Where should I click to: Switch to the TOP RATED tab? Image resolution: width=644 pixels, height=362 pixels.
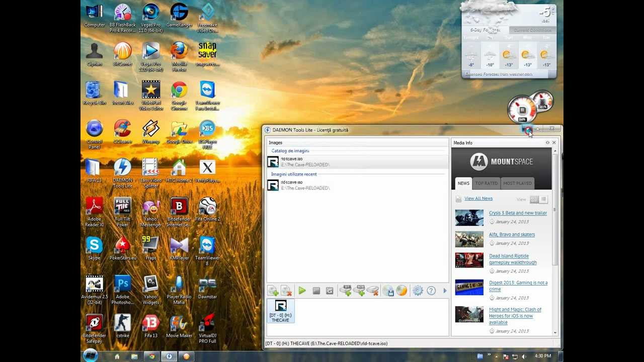pyautogui.click(x=487, y=183)
